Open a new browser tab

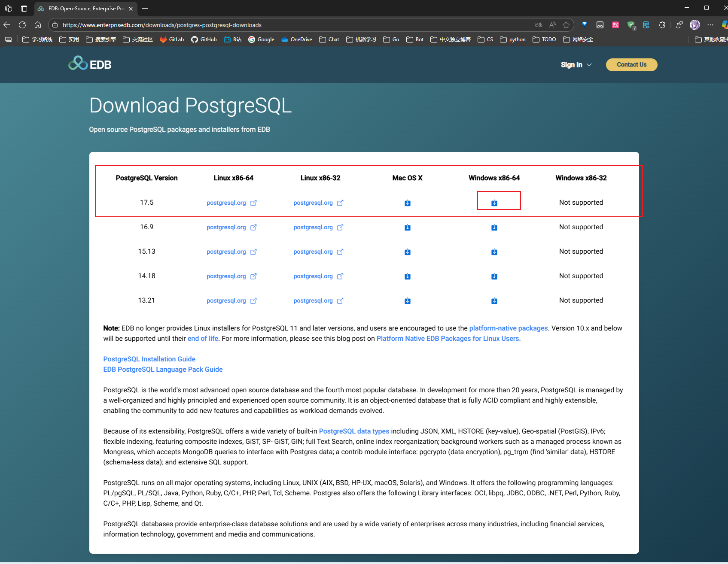coord(145,9)
